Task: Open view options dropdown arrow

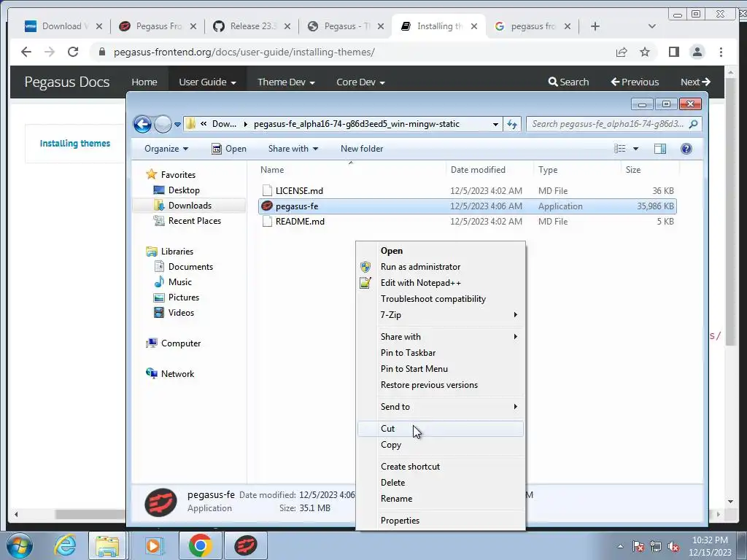Action: tap(635, 149)
